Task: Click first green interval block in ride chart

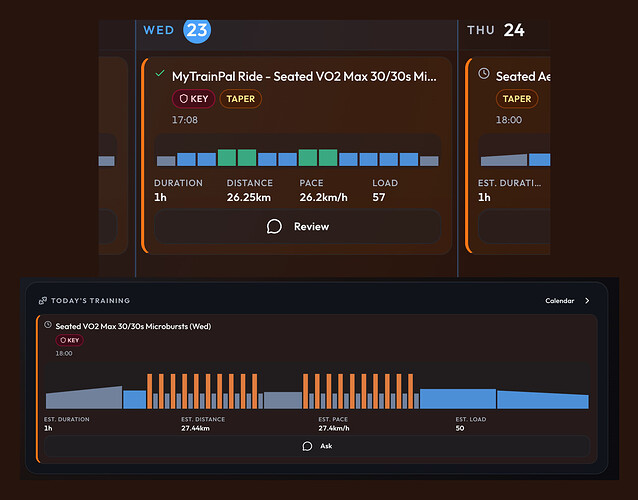Action: [227, 157]
